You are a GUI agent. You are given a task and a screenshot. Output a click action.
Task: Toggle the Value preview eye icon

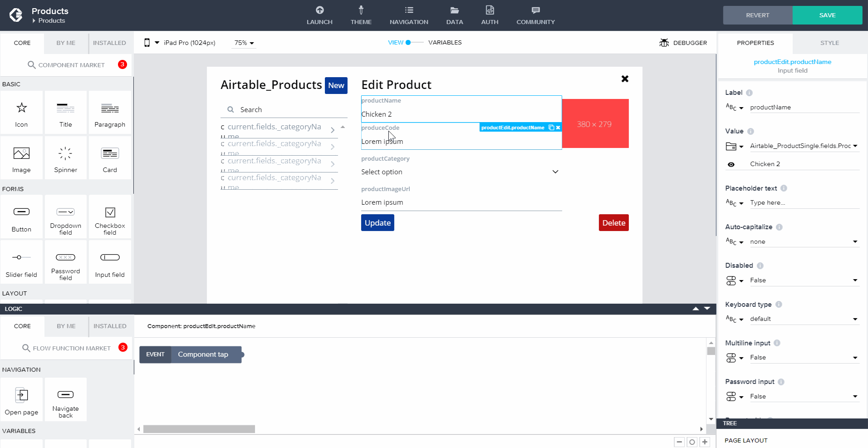point(731,164)
